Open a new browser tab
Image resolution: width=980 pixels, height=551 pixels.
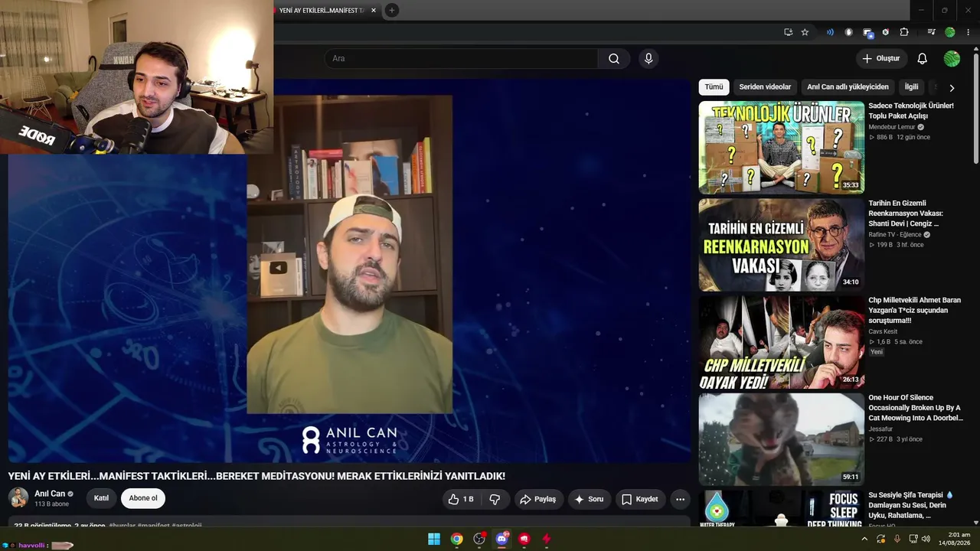(x=392, y=10)
